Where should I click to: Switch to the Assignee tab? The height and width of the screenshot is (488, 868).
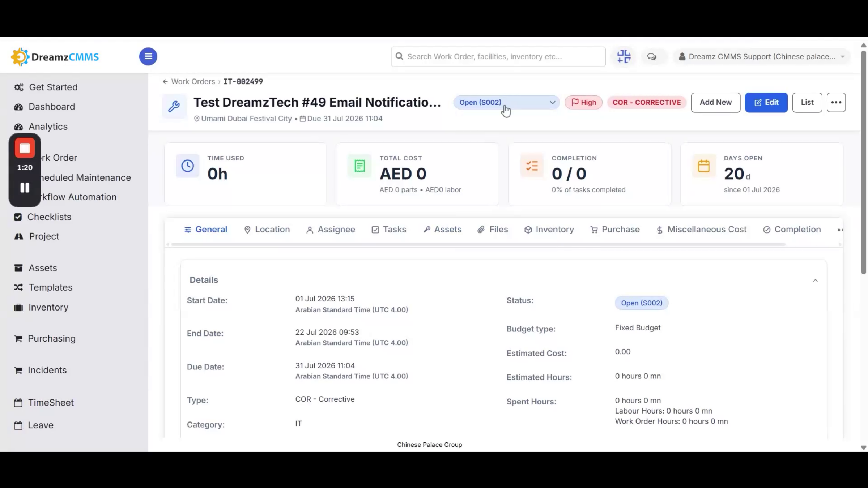(x=331, y=230)
